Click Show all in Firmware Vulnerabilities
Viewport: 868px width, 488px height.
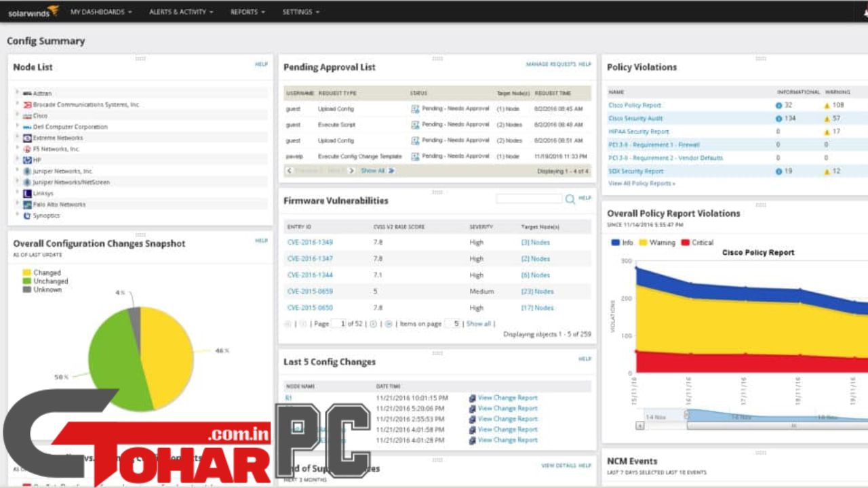[x=478, y=324]
